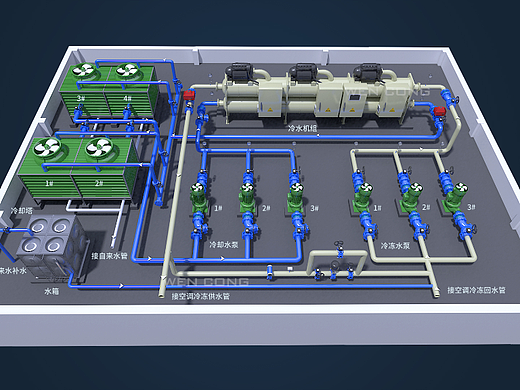Select green chilled water pump 2#
520x390 pixels.
pos(412,197)
